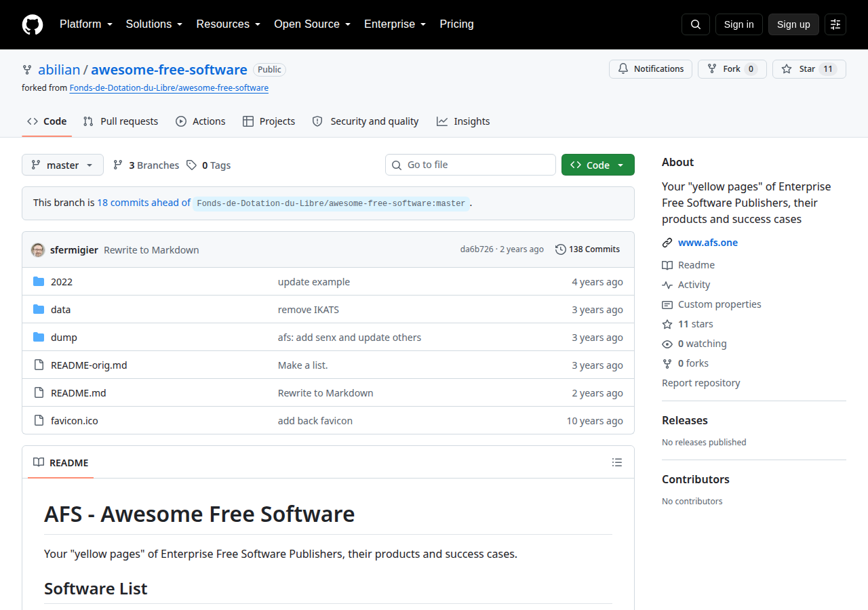Click the README outline list icon
Screen dimensions: 868x610
pos(617,462)
